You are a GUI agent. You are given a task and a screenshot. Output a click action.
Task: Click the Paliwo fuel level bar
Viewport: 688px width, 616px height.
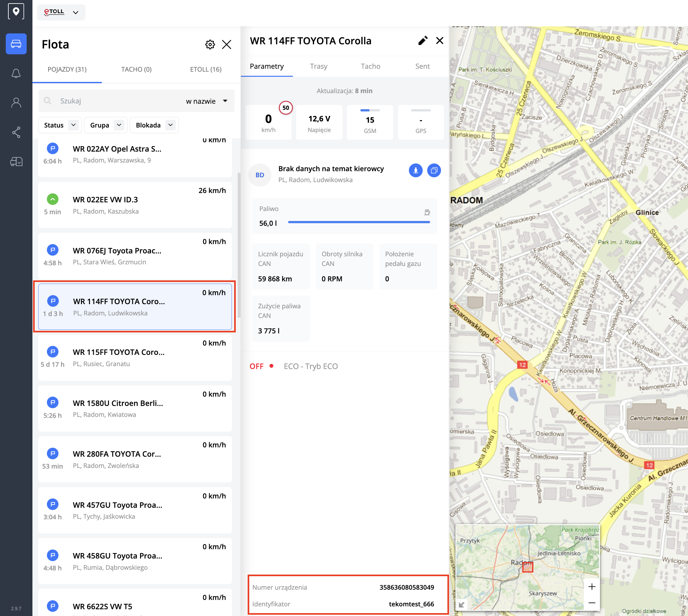tap(359, 222)
